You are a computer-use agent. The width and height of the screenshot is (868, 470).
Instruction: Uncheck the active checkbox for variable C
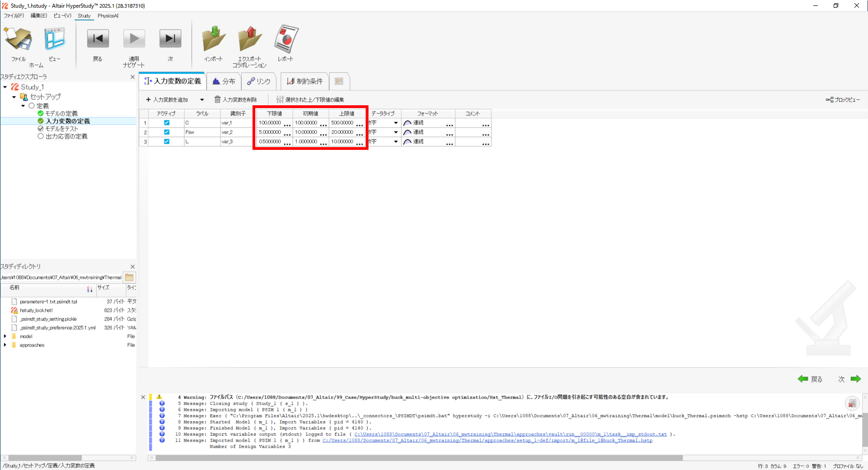coord(166,123)
